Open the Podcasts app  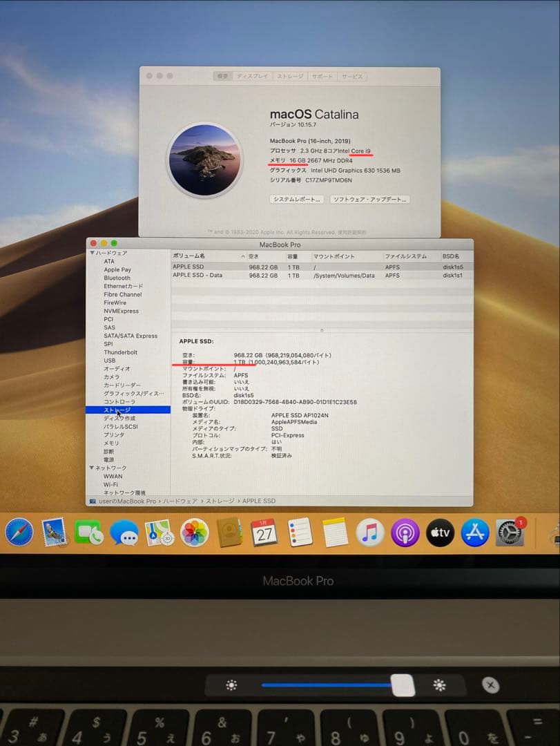[406, 532]
